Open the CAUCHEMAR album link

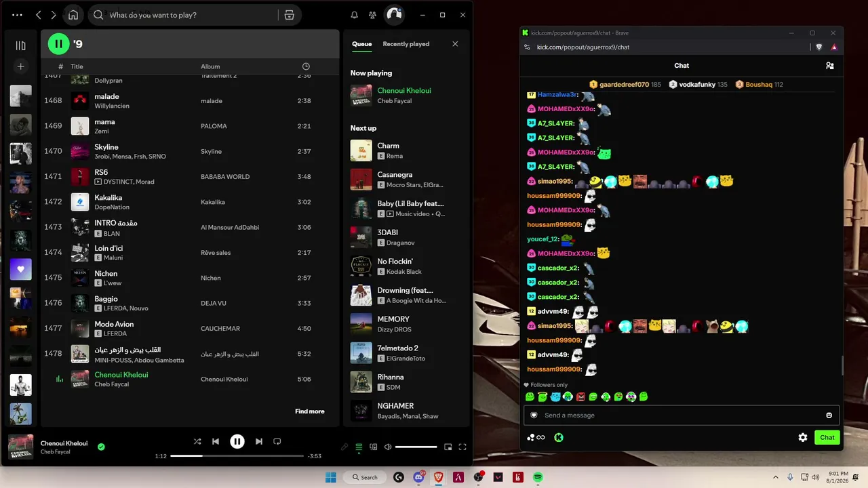220,329
